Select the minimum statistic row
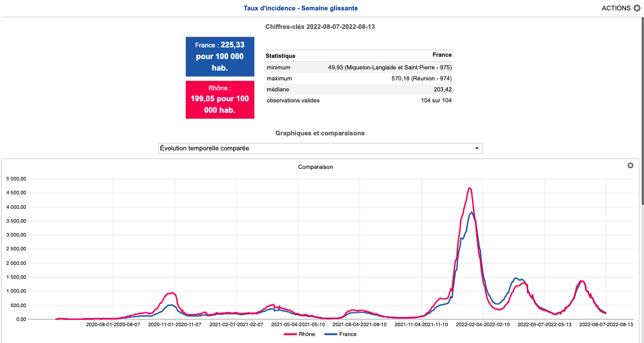Viewport: 644px width, 343px height. click(x=358, y=67)
